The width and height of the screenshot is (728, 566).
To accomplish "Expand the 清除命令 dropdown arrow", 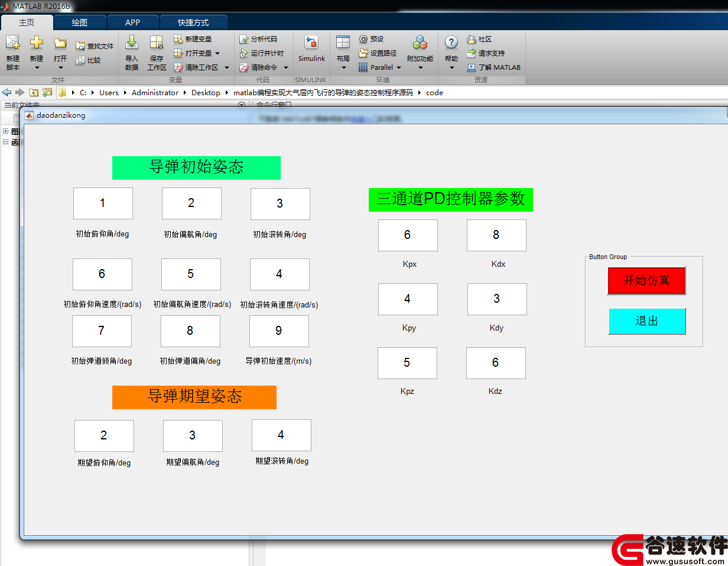I will [286, 67].
